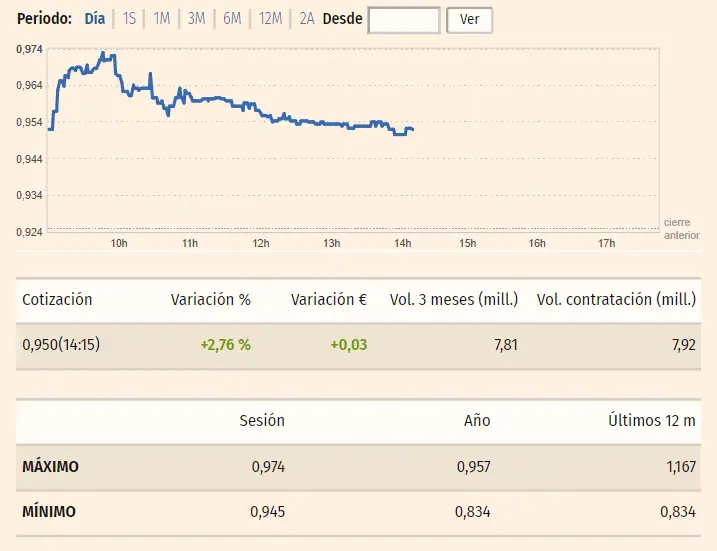The height and width of the screenshot is (551, 717).
Task: Click the chart line's last point after 14h
Action: 413,129
